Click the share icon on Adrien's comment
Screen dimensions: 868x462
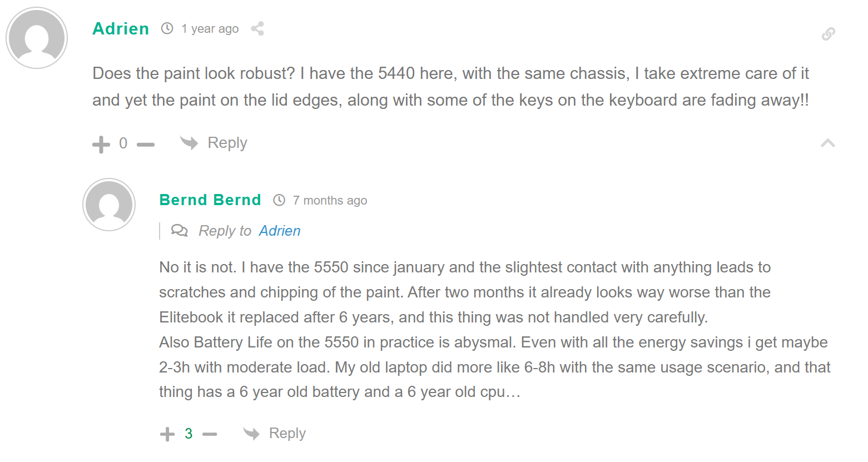(257, 29)
